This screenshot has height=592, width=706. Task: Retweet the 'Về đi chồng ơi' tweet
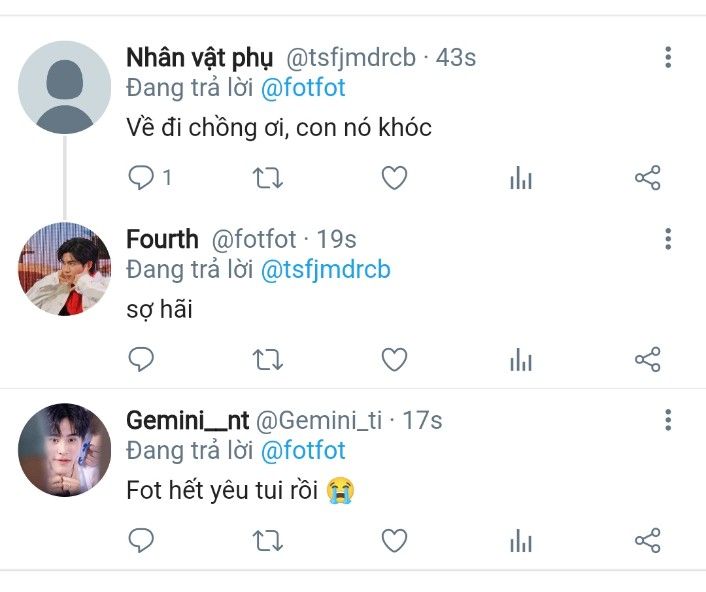267,177
